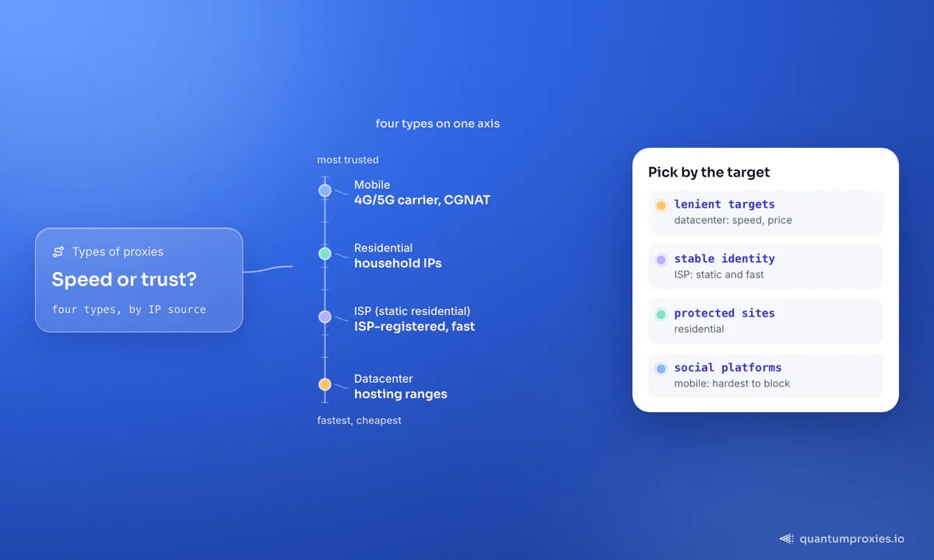Click the "stable identity" heading
The image size is (934, 560).
pos(725,259)
